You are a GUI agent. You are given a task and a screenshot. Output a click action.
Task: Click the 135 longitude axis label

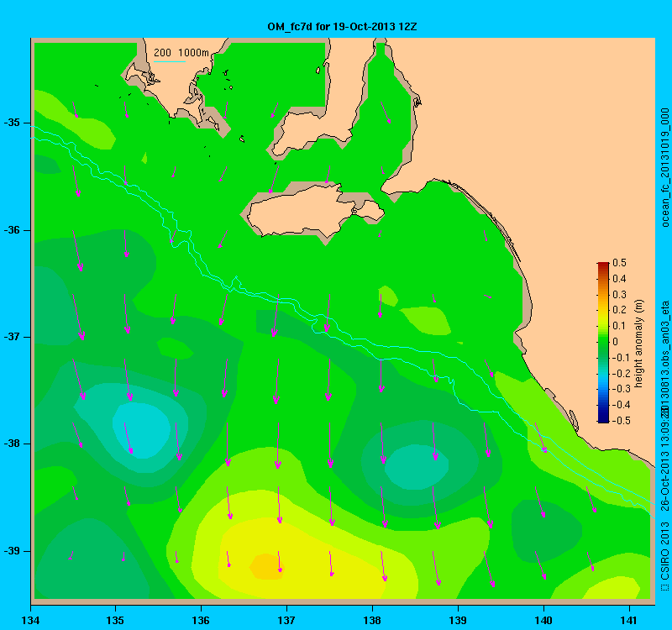115,620
